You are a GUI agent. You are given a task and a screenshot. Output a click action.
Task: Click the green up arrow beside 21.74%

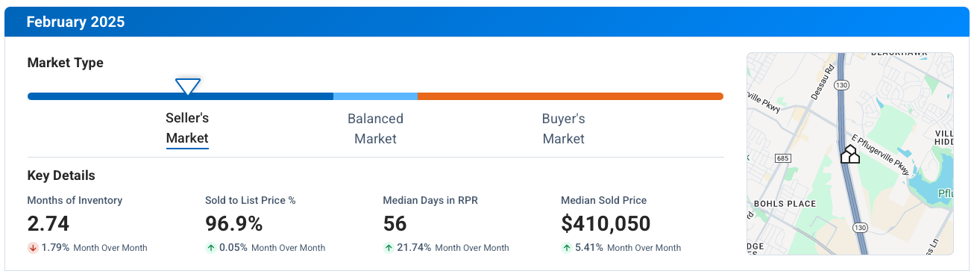(x=389, y=248)
